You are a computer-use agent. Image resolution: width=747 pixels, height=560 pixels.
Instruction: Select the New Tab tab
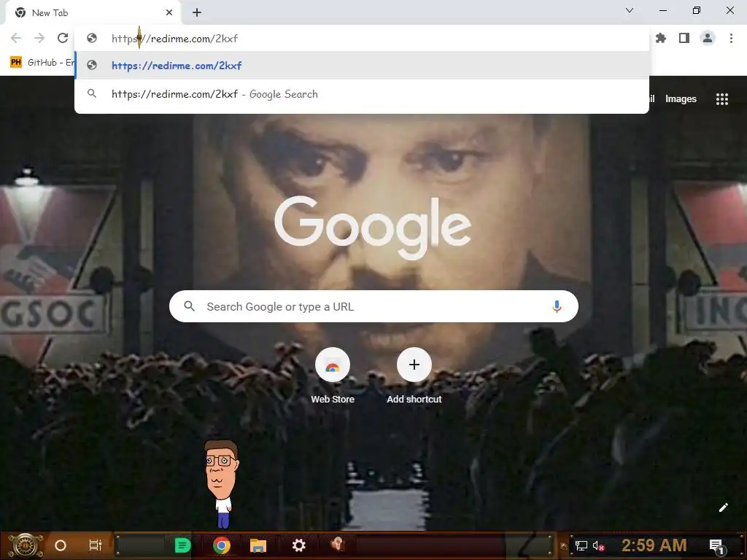coord(93,13)
